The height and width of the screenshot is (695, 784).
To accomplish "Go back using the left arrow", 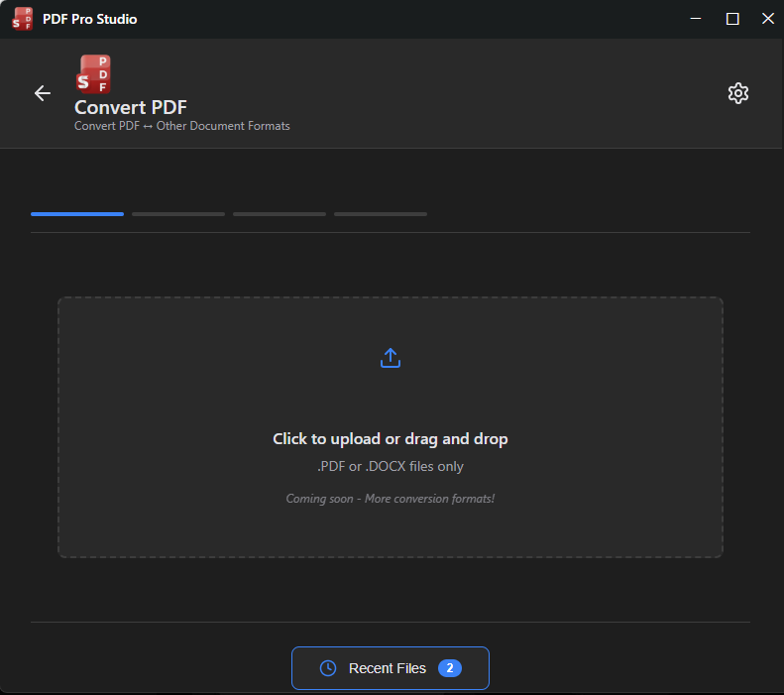I will tap(43, 93).
